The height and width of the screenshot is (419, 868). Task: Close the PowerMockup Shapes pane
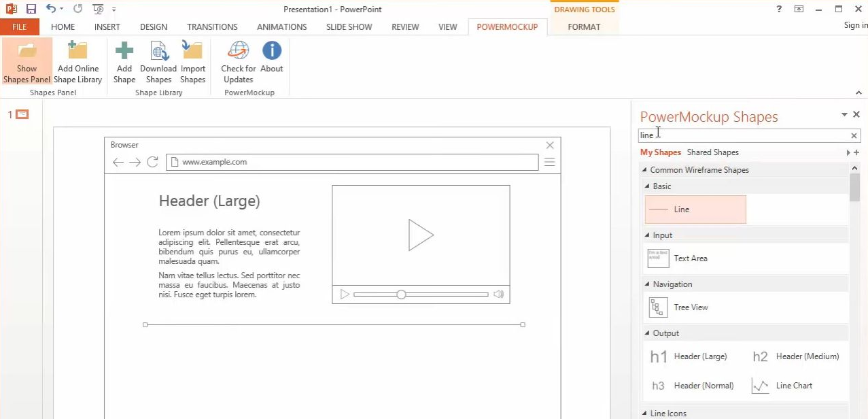click(x=856, y=115)
